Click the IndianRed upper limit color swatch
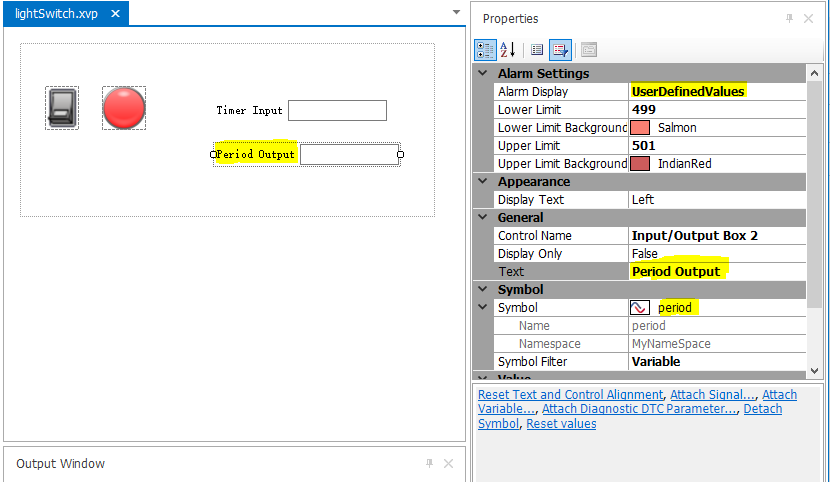 [x=640, y=163]
